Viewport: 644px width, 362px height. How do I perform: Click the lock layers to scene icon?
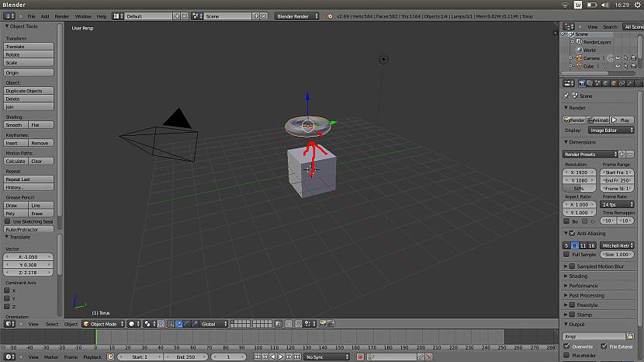[x=278, y=324]
